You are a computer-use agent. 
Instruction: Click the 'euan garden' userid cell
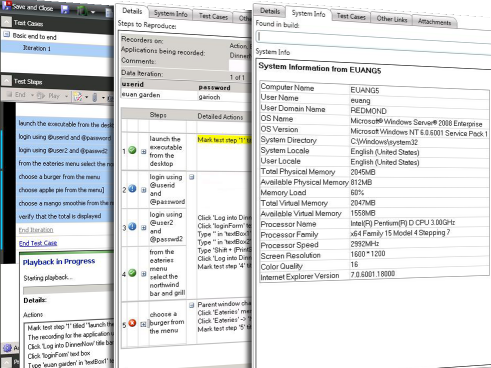(x=159, y=95)
